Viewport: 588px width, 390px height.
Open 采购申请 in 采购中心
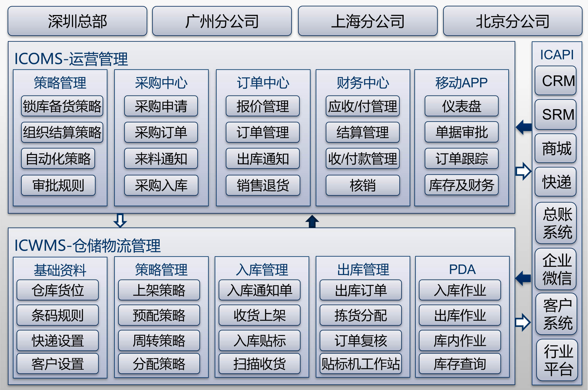click(x=161, y=106)
